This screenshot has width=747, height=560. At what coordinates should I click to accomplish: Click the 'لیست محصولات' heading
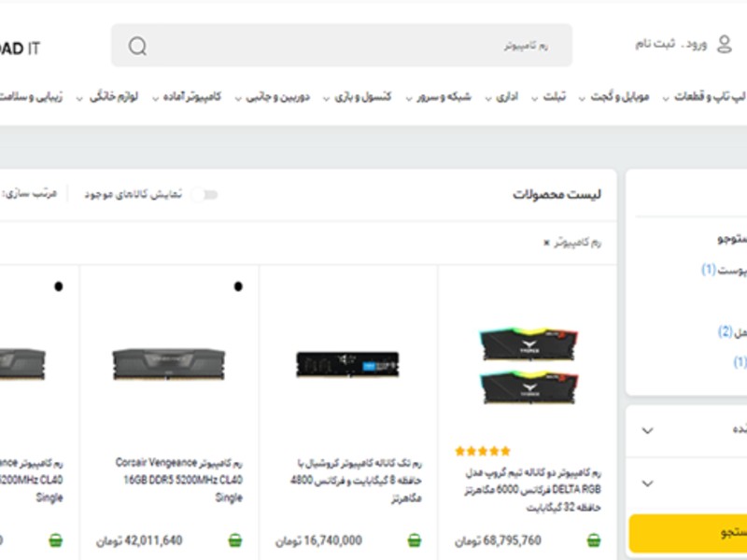click(x=557, y=194)
